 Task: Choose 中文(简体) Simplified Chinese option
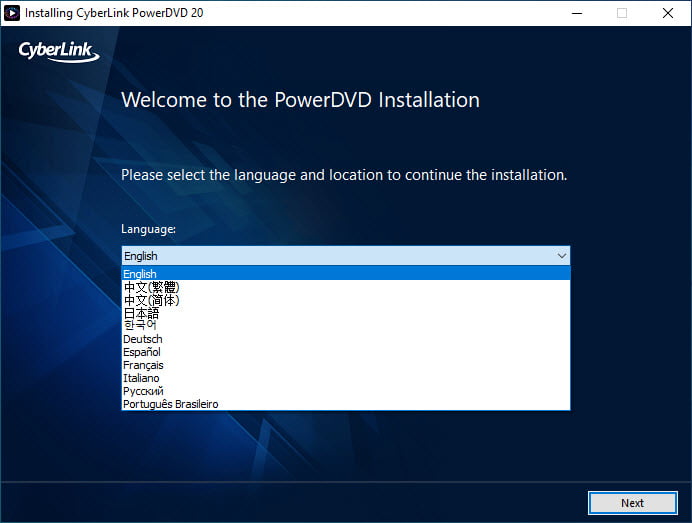tap(346, 300)
